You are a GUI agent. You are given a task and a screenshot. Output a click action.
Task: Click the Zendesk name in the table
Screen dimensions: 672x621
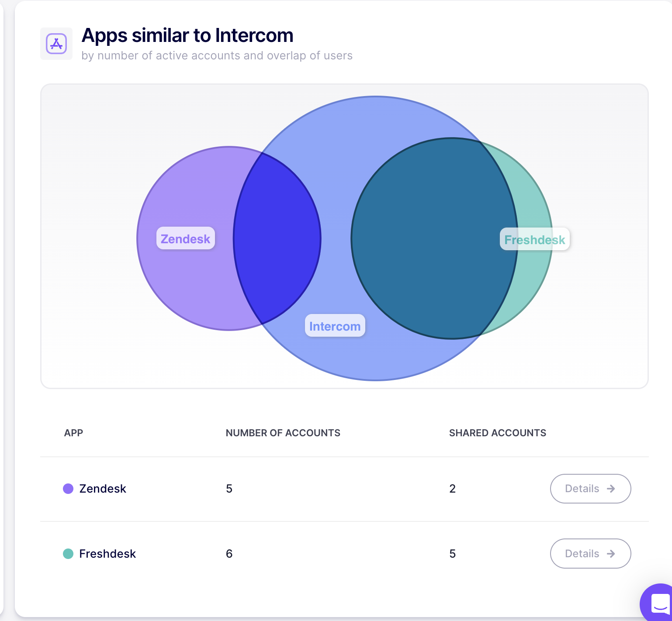click(103, 489)
